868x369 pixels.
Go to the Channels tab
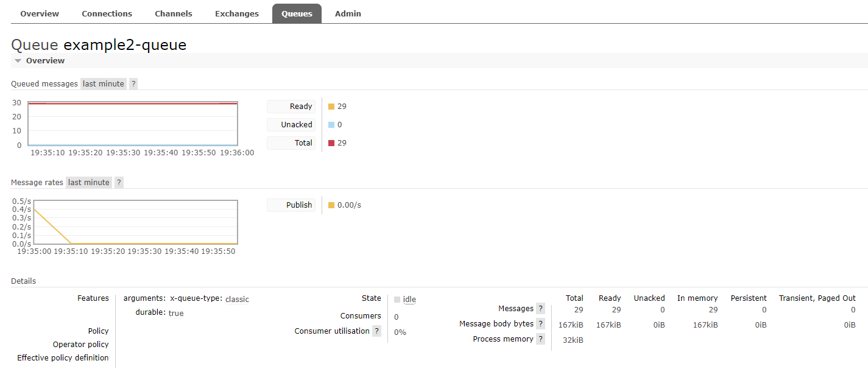pyautogui.click(x=173, y=13)
